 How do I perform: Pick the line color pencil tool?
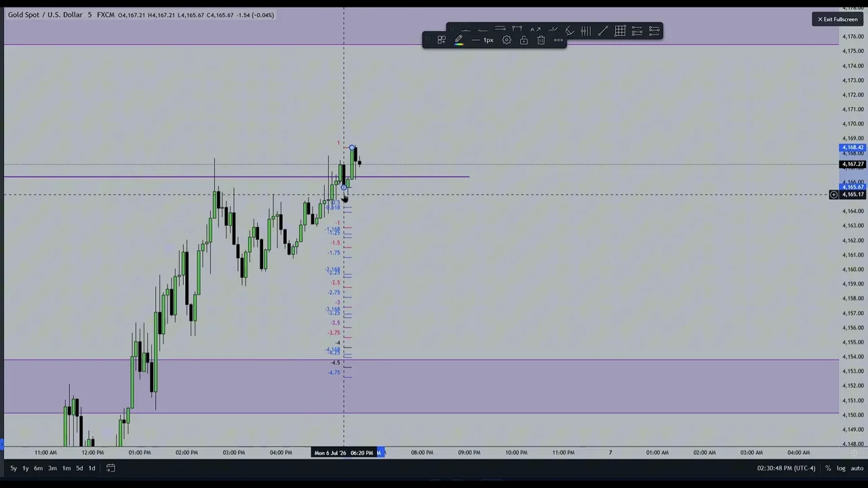[459, 40]
